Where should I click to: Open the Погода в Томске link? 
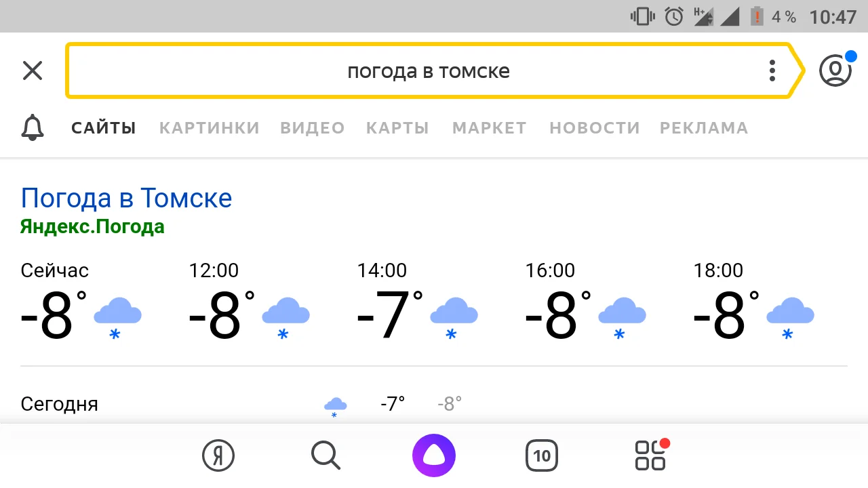point(126,197)
